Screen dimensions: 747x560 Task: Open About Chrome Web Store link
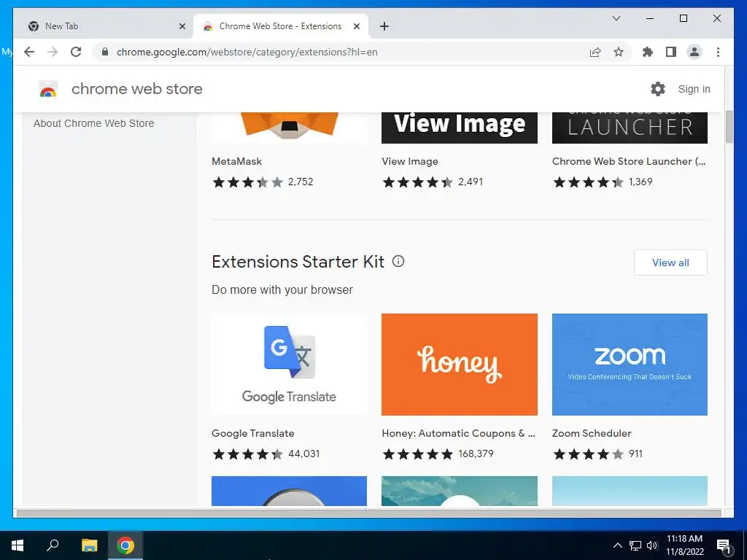[94, 123]
